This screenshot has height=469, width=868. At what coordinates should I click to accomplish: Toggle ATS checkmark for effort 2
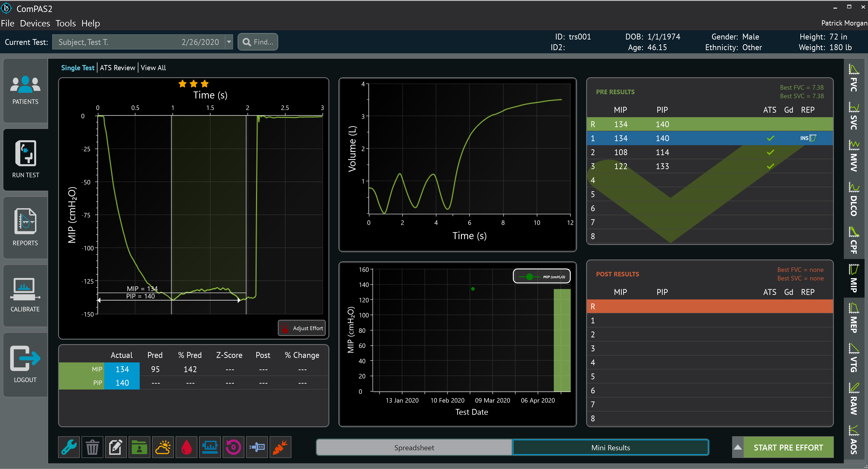point(770,152)
